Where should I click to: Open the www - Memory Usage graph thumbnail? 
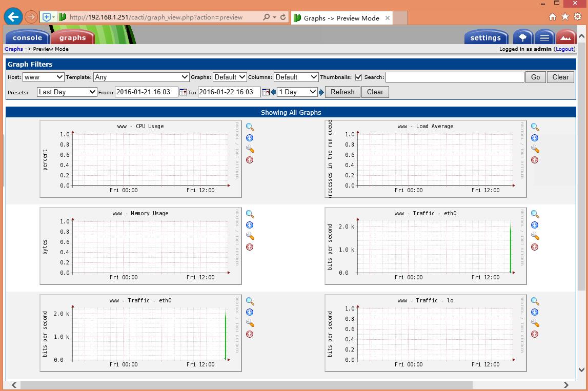tap(140, 246)
